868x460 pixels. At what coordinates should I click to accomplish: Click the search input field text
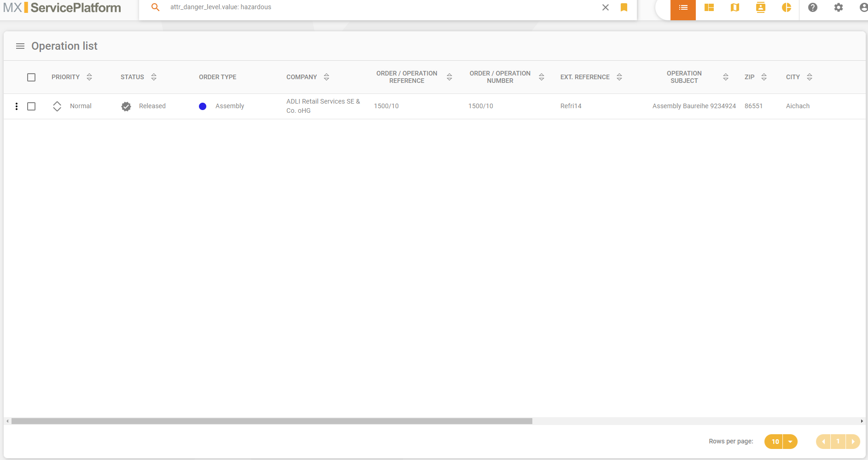(221, 7)
